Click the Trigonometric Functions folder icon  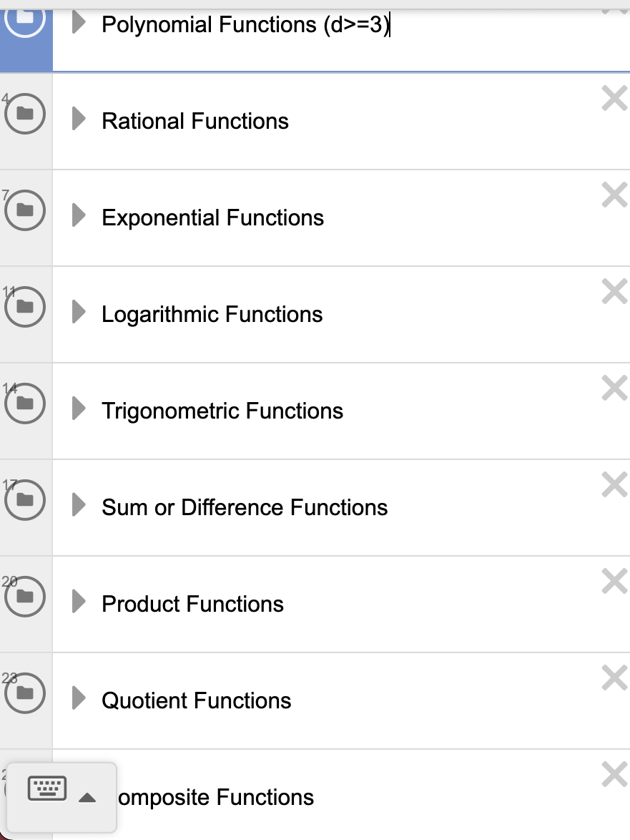pyautogui.click(x=25, y=403)
